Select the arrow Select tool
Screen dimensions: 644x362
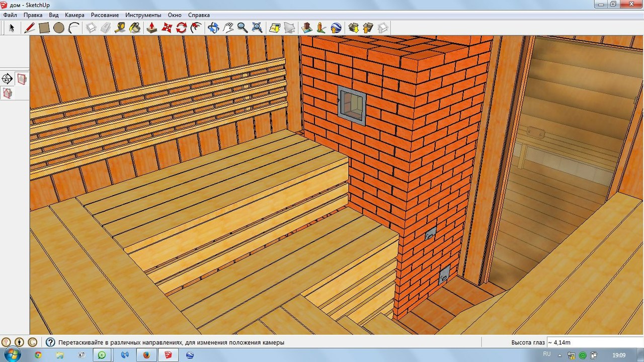(x=12, y=28)
